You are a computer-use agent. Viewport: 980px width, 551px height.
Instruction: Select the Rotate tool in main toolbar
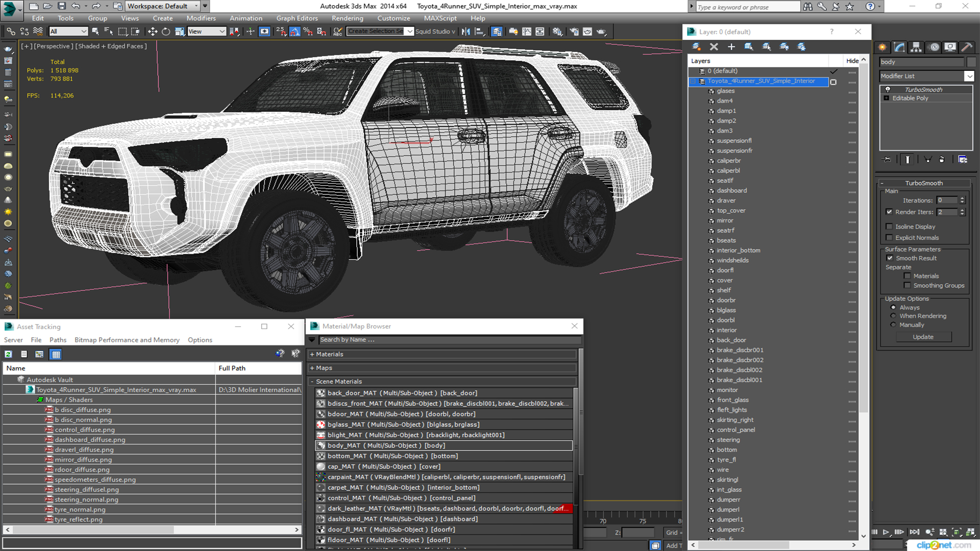(x=166, y=32)
